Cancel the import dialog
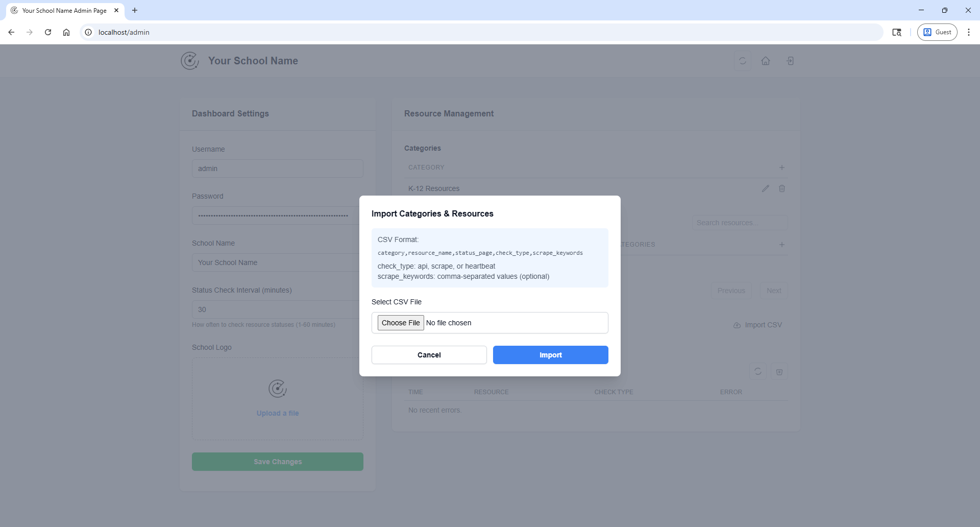This screenshot has width=980, height=527. tap(429, 355)
